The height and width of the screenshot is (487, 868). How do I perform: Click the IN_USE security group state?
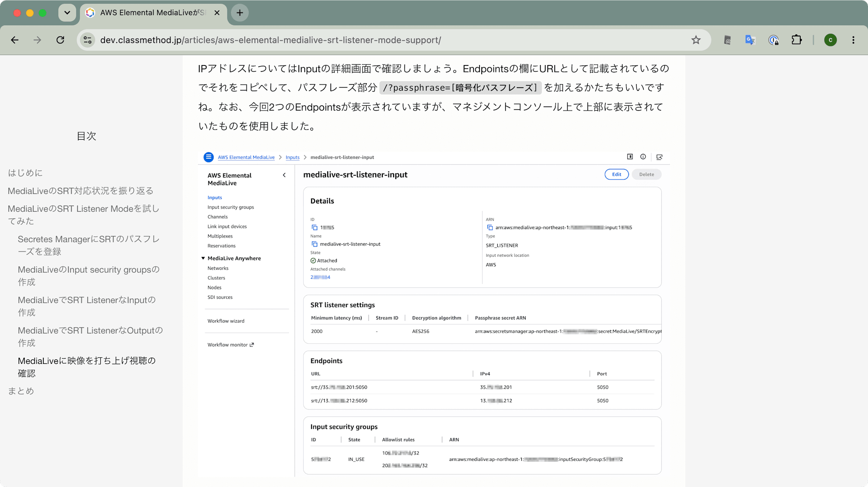356,459
